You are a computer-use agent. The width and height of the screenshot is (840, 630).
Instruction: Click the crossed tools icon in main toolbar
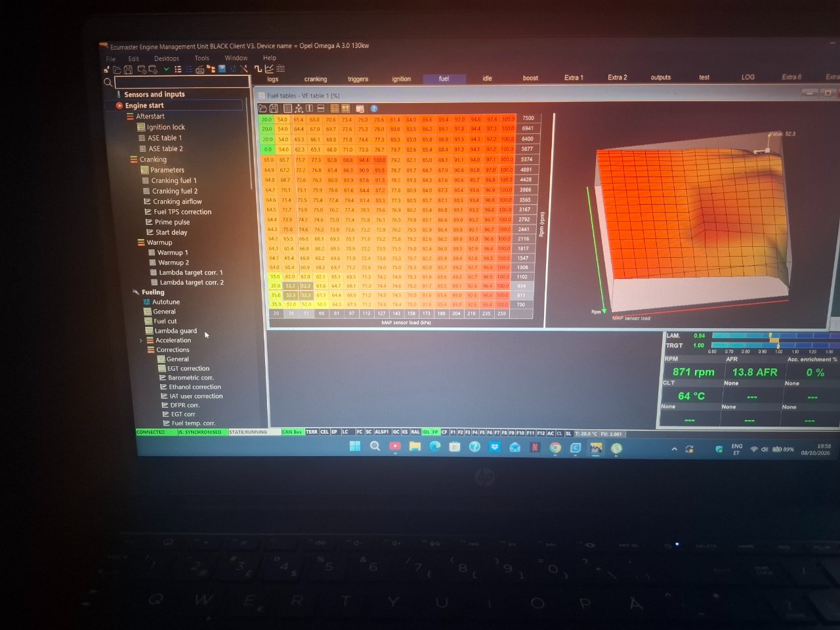(243, 68)
